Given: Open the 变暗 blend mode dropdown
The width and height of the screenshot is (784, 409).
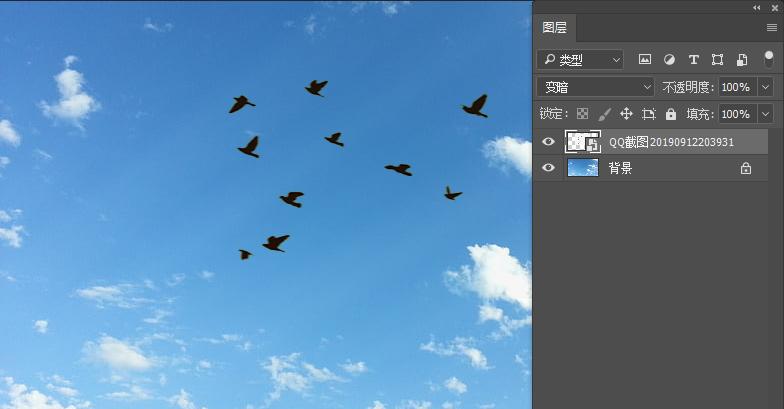Looking at the screenshot, I should (x=595, y=87).
